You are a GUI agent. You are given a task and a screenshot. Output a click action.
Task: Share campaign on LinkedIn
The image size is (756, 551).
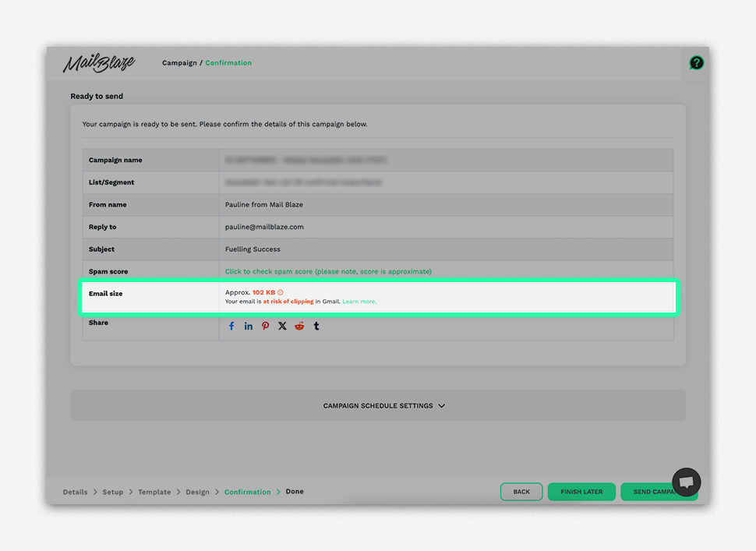(249, 327)
